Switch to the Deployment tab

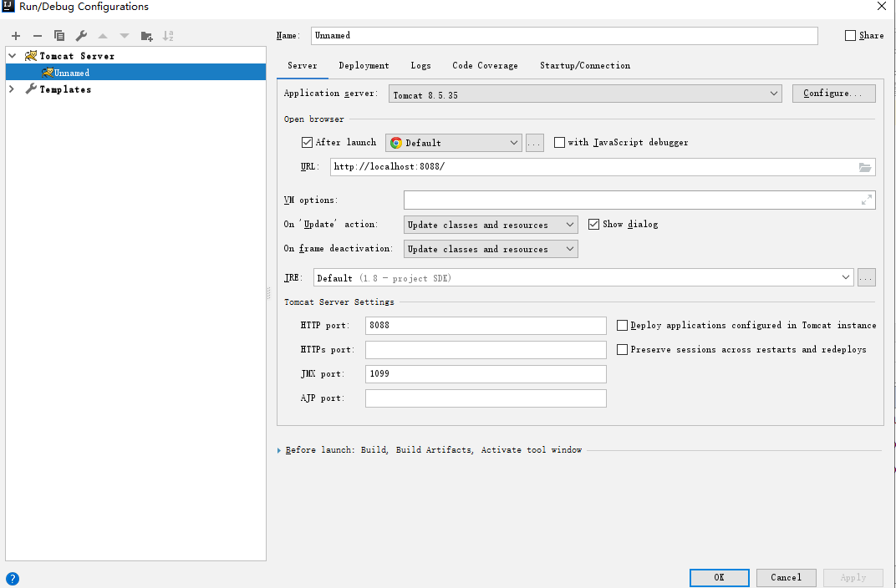(364, 66)
